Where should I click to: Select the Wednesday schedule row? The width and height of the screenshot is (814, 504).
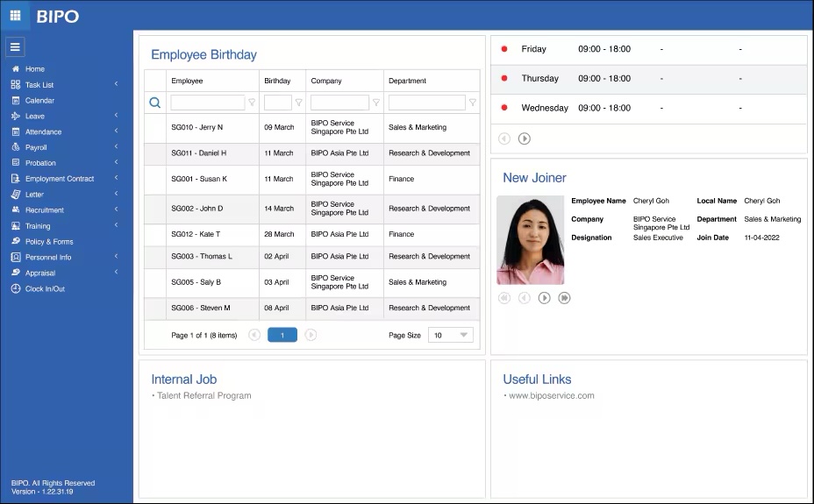coord(649,109)
